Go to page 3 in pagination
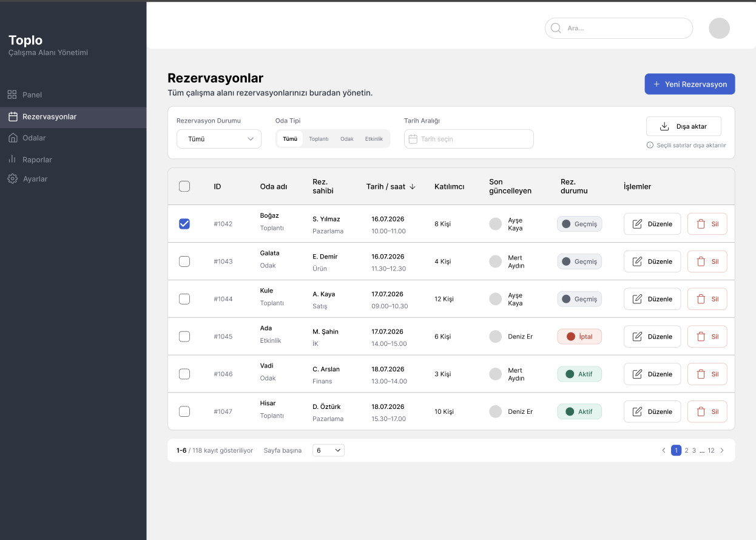The height and width of the screenshot is (540, 756). pyautogui.click(x=694, y=450)
